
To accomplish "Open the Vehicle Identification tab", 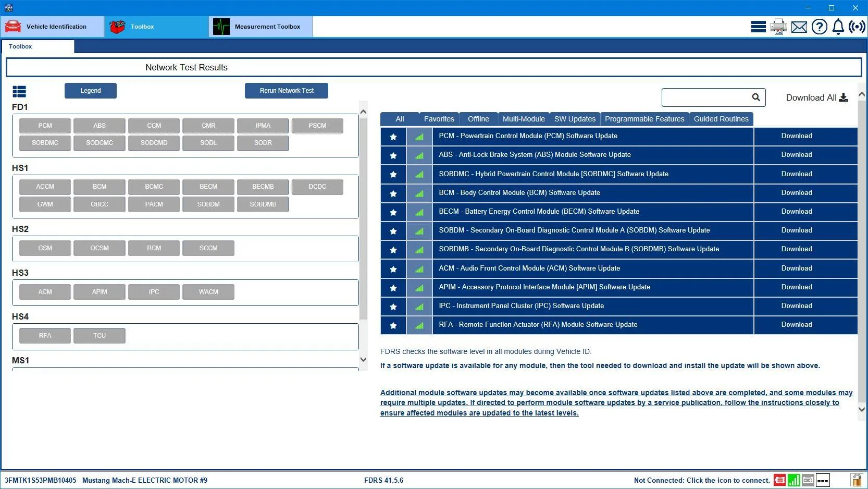I will (53, 27).
